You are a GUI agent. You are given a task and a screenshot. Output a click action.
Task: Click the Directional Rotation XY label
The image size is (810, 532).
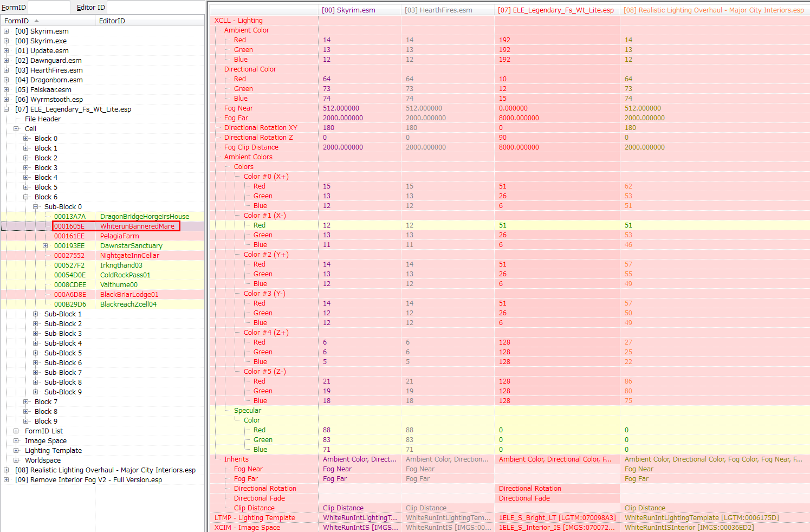click(261, 128)
